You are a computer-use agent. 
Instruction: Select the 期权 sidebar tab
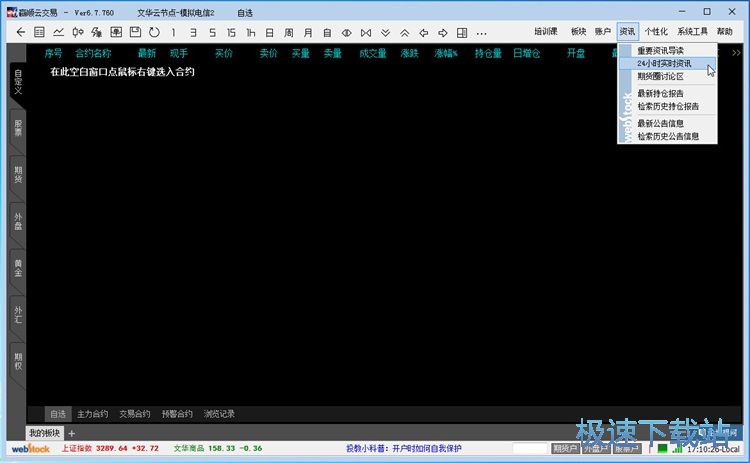(18, 362)
